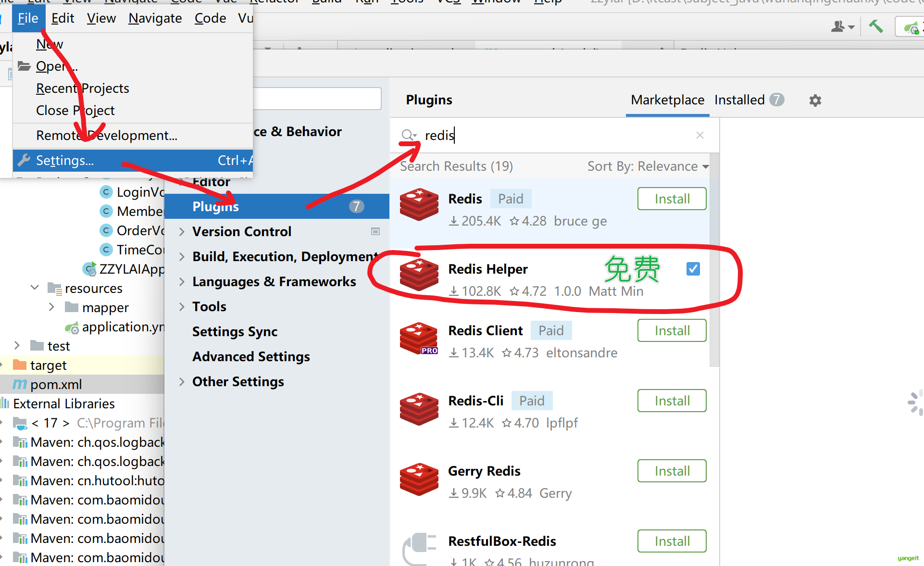
Task: Install the Redis Client plugin
Action: 672,330
